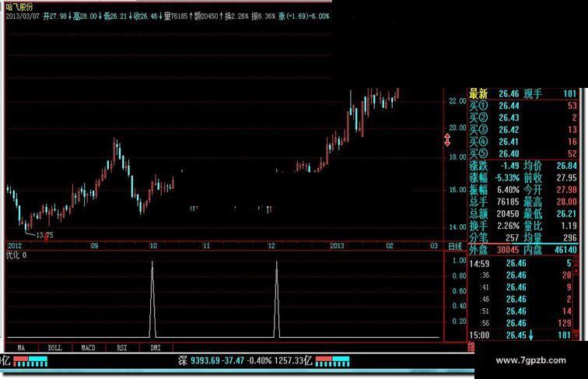
Task: Select the :36 trade tick row
Action: [x=521, y=275]
